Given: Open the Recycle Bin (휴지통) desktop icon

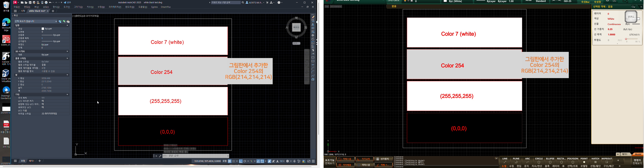Looking at the screenshot, I should [6, 6].
